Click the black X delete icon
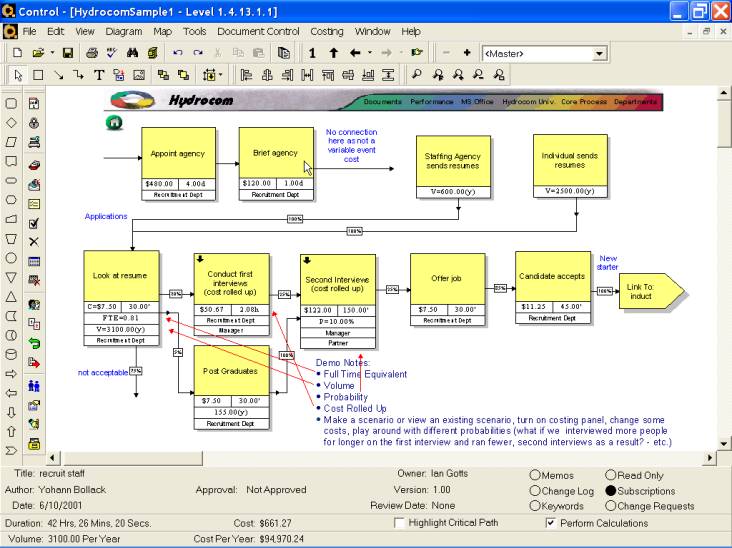This screenshot has height=548, width=732. [x=34, y=242]
